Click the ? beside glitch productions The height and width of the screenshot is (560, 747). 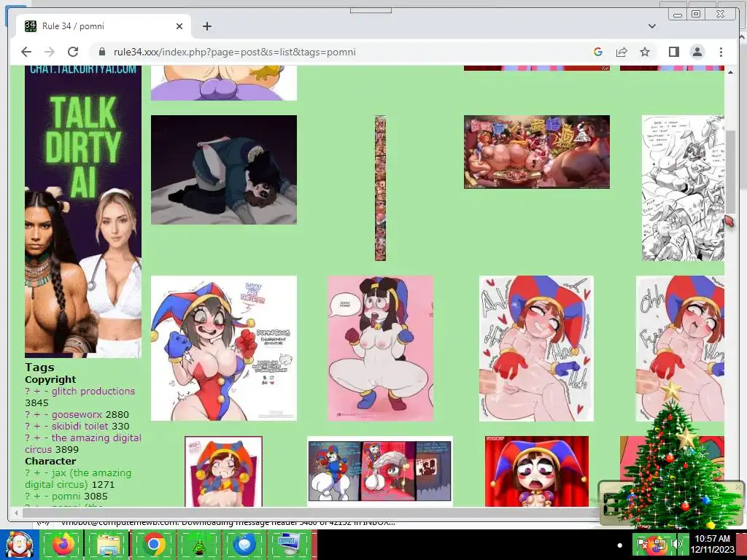(x=28, y=391)
